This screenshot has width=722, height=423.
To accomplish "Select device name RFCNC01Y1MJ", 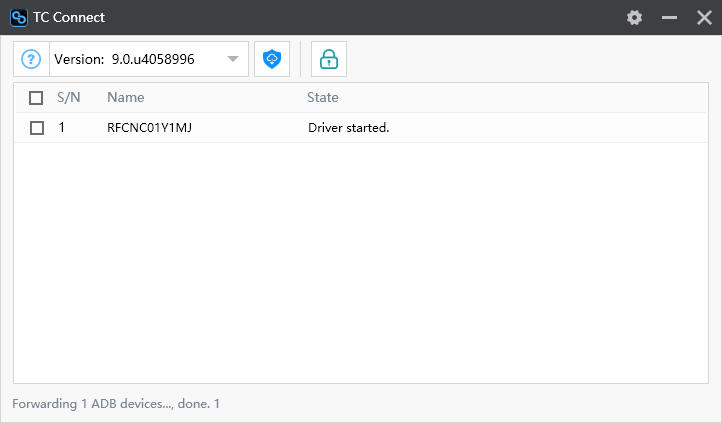I will click(149, 127).
